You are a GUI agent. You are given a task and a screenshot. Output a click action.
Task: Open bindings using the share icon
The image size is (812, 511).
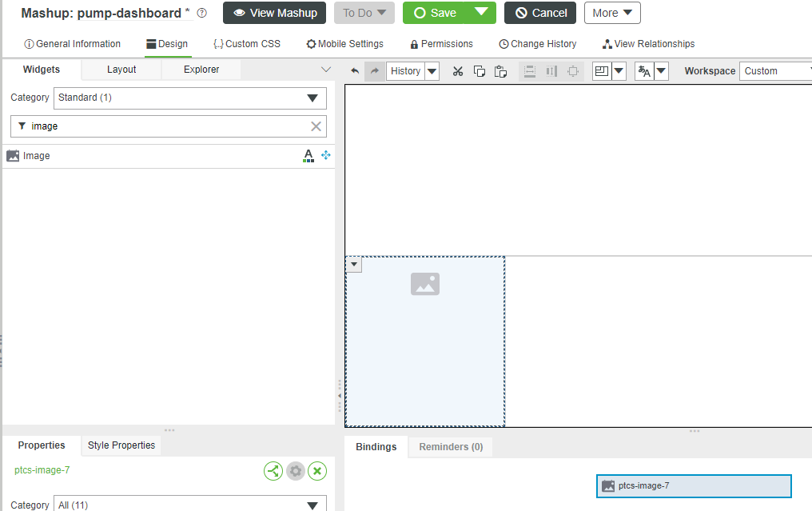pos(273,471)
